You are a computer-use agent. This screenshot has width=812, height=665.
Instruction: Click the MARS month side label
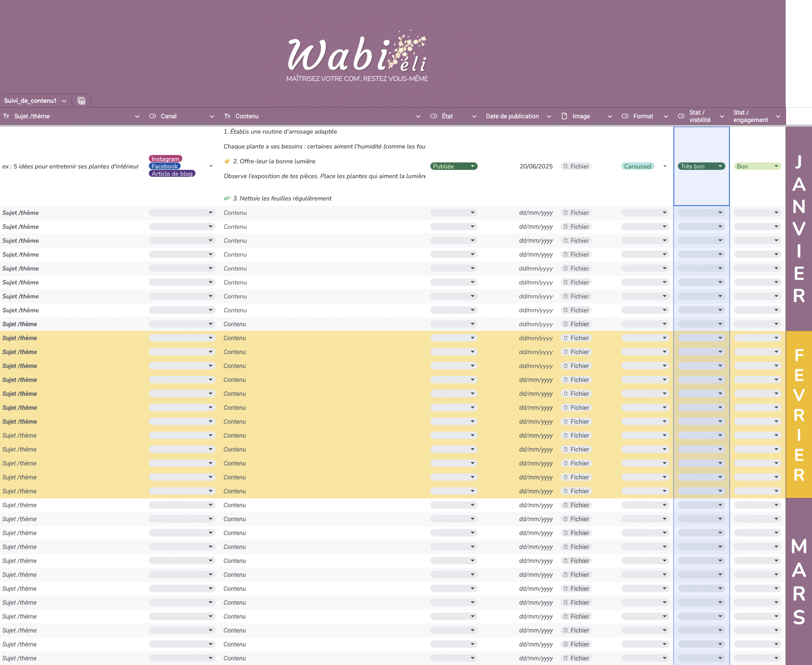click(x=798, y=581)
